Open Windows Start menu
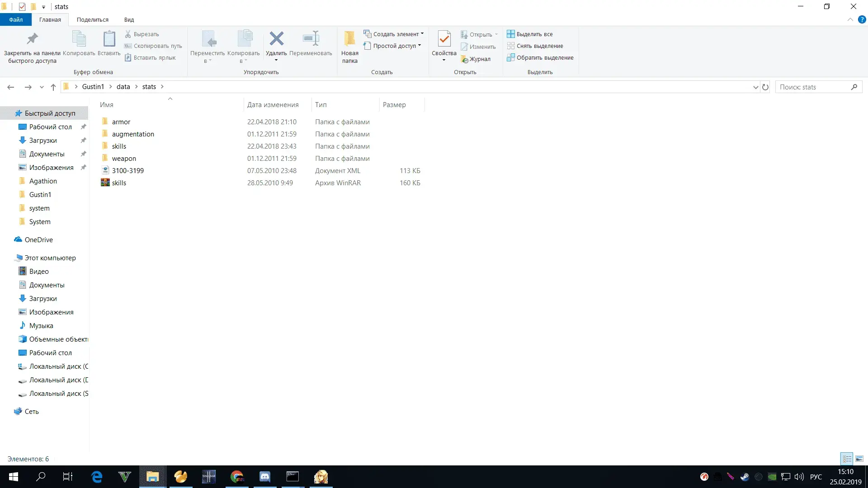This screenshot has width=868, height=488. (x=13, y=477)
